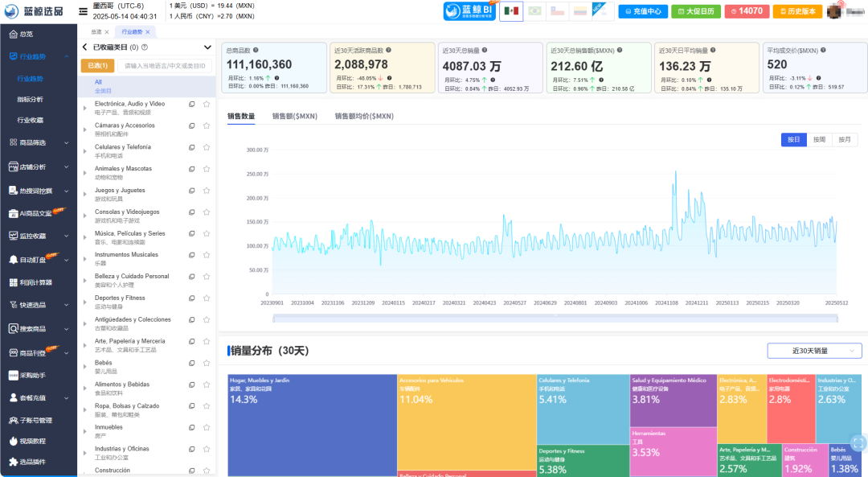This screenshot has height=477, width=868.
Task: Expand Animales y Mascotas category
Action: click(84, 173)
